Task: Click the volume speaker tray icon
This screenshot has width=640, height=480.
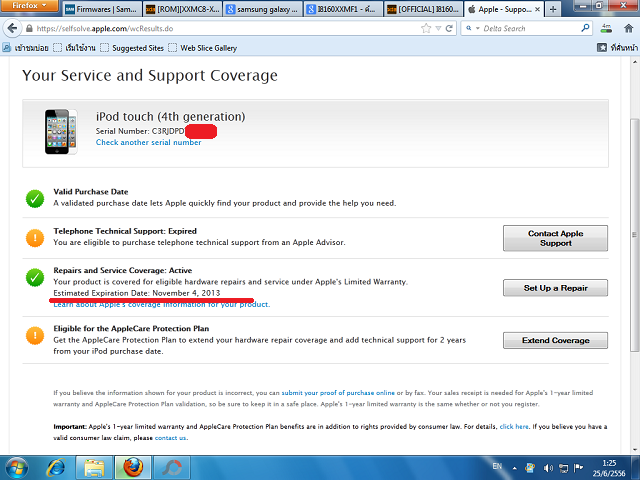Action: pyautogui.click(x=548, y=468)
